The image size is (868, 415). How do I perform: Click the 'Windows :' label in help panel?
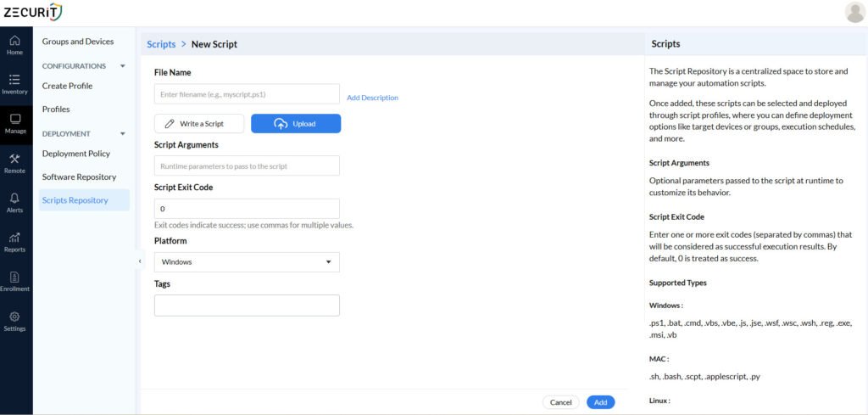[666, 306]
